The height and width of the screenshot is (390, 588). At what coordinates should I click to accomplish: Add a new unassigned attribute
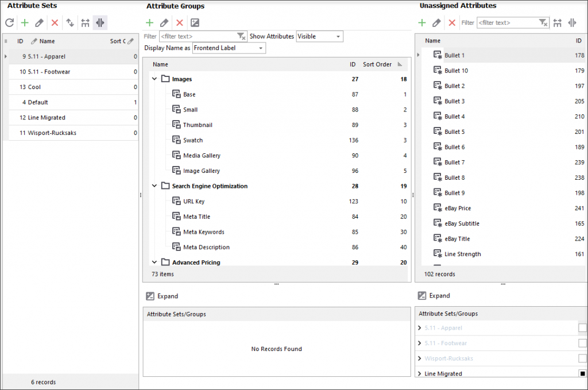(x=421, y=23)
